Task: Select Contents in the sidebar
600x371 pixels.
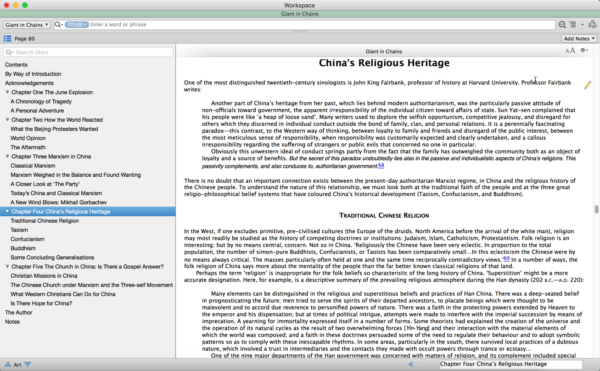Action: pyautogui.click(x=16, y=65)
